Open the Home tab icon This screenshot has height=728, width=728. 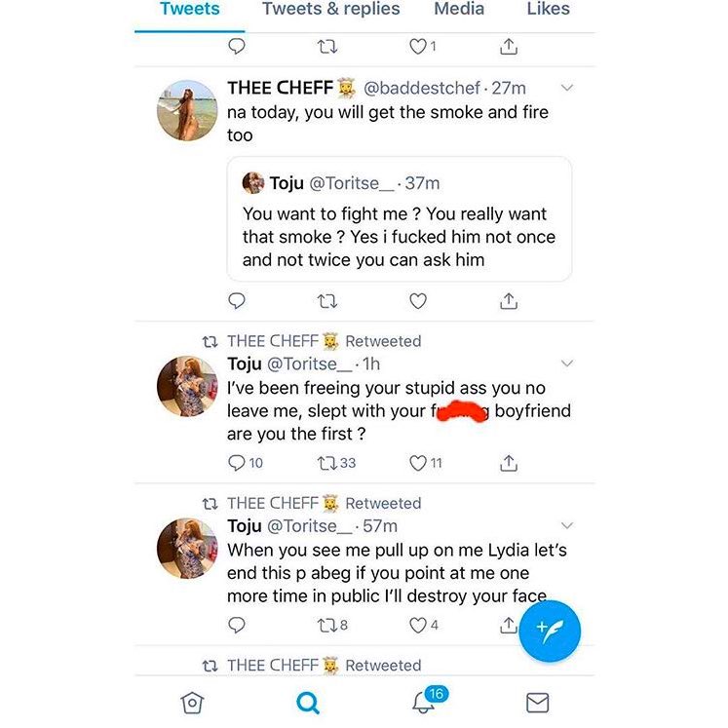193,702
